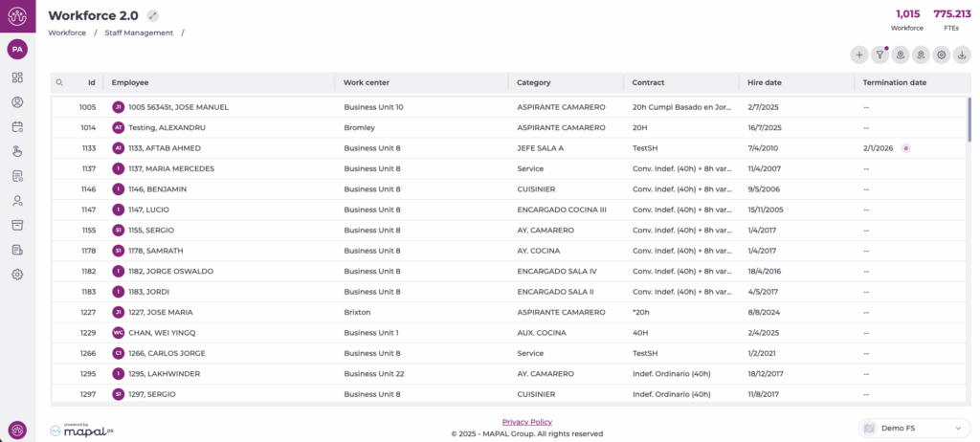Select the CHAN, WEI YINGQ row
Screen dimensions: 980x442
coord(162,332)
